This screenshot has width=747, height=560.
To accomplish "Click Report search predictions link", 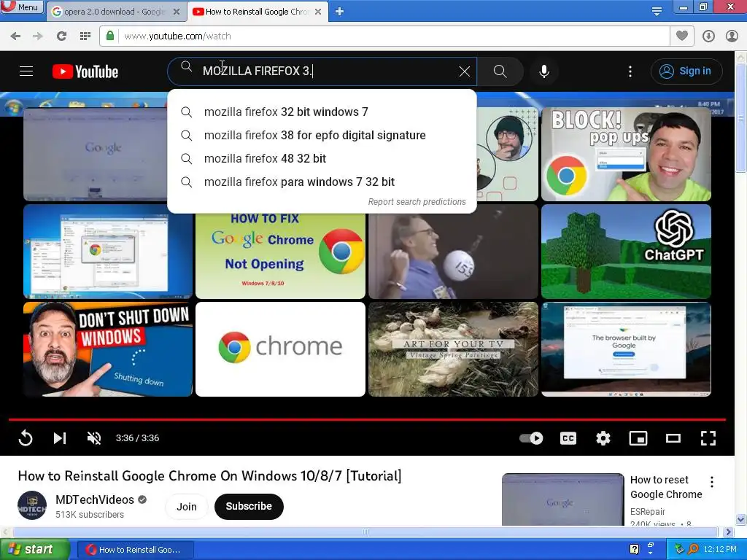I will 417,202.
